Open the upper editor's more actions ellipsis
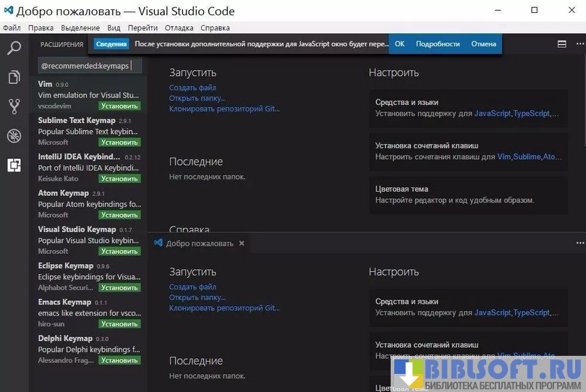Viewport: 586px width, 392px height. coord(579,44)
